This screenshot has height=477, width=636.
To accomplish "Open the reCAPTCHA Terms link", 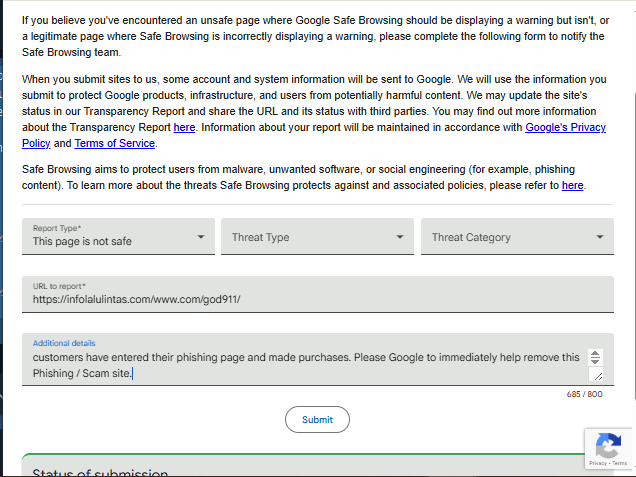I will tap(619, 463).
